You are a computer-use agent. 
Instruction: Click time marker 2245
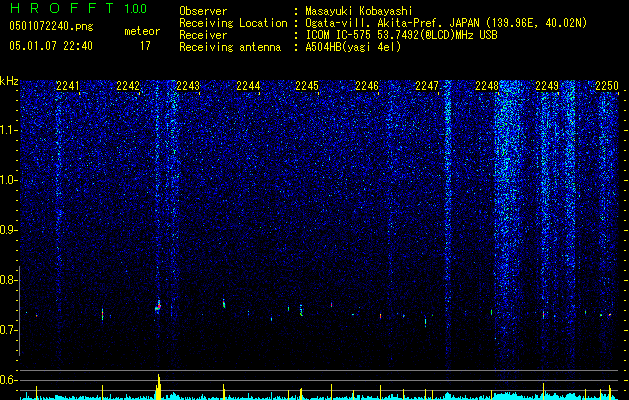tap(307, 86)
